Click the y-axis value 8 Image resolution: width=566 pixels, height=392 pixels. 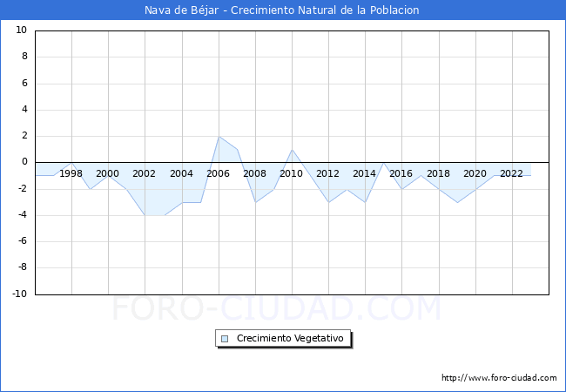coord(24,57)
